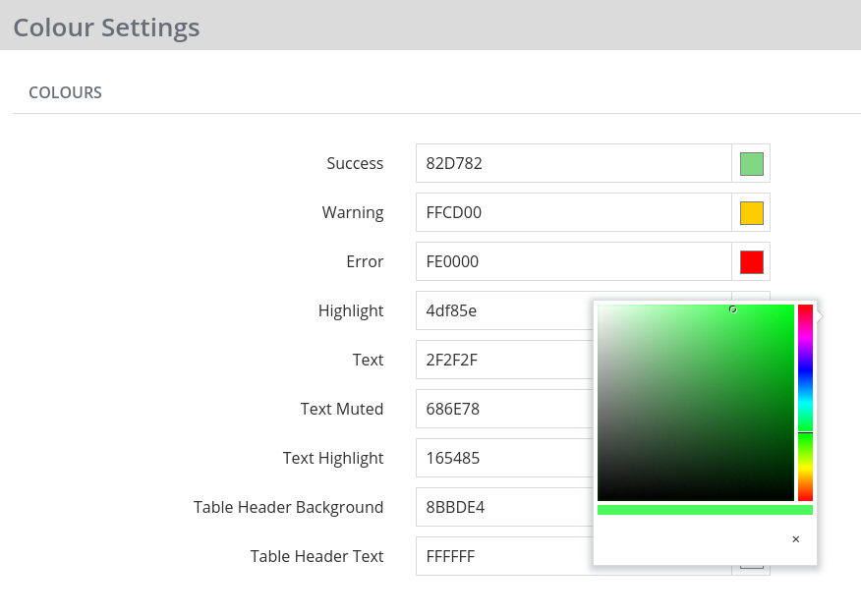Edit the Success hex value field
The height and width of the screenshot is (616, 861).
pos(573,163)
